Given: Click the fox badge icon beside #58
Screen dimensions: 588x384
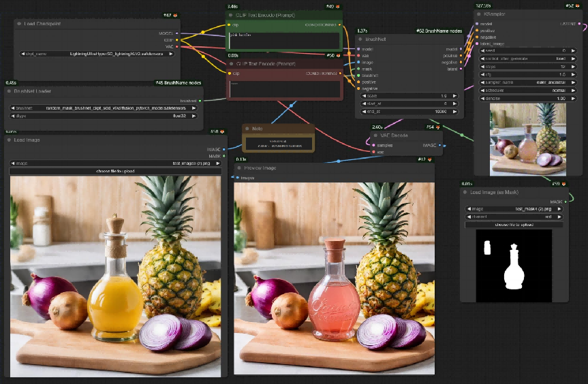Looking at the screenshot, I should [x=222, y=131].
